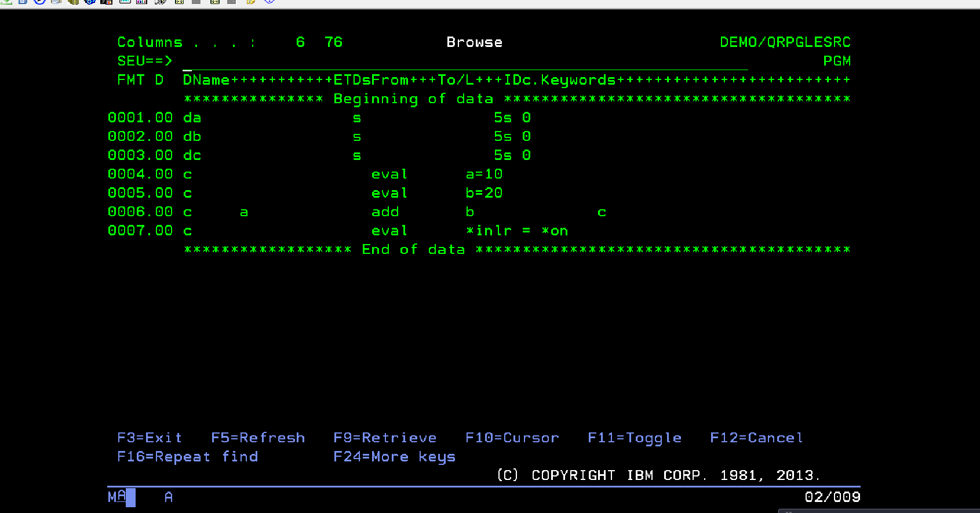980x513 pixels.
Task: Show more keys with F24=More keys
Action: coord(394,457)
